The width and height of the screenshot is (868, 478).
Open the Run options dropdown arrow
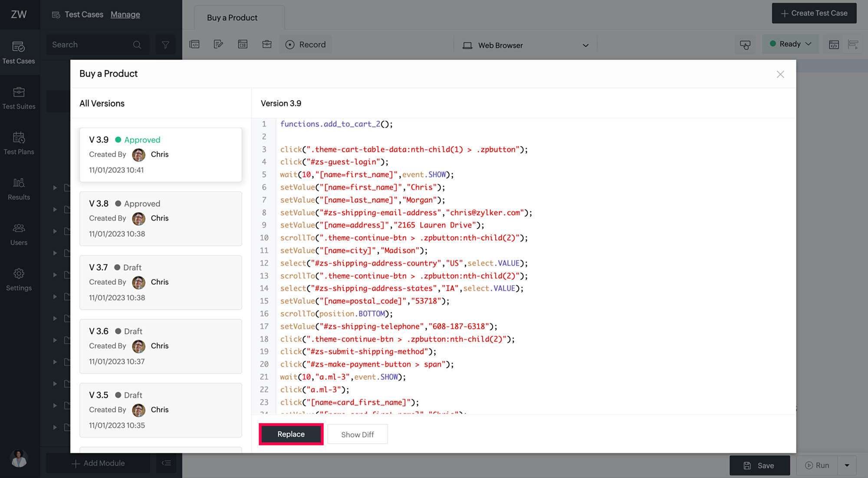coord(847,465)
